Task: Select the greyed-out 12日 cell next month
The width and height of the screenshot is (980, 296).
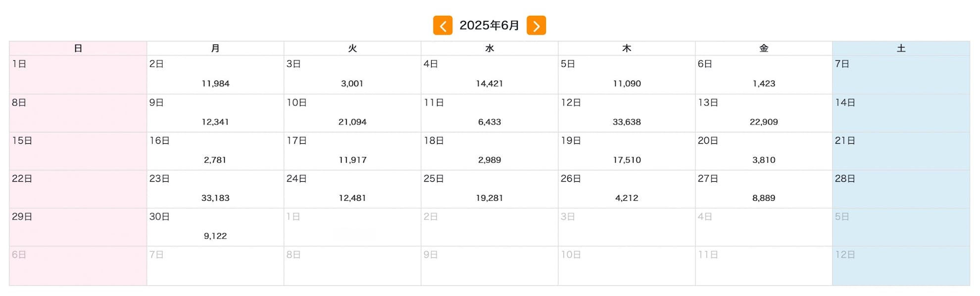Action: pos(901,266)
